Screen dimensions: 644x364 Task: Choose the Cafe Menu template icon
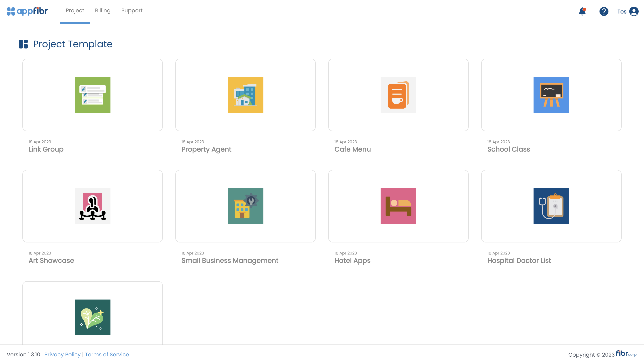[398, 95]
